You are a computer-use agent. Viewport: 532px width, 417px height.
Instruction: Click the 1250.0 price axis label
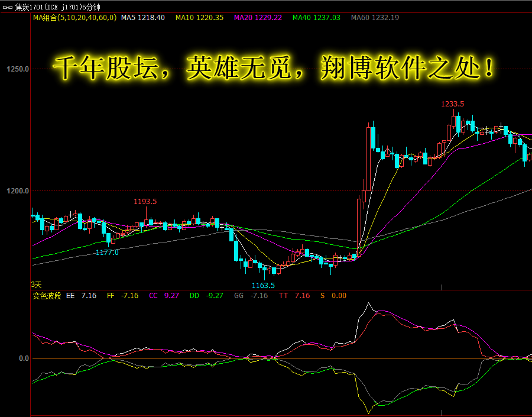(x=18, y=69)
